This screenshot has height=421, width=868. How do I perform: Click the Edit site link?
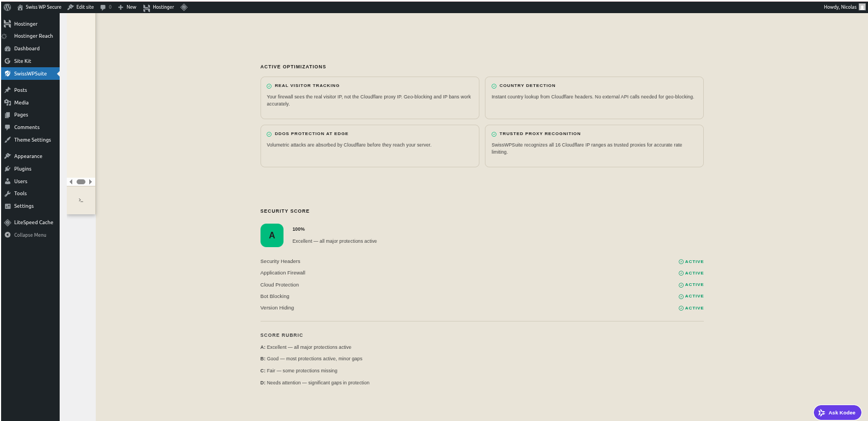point(81,7)
